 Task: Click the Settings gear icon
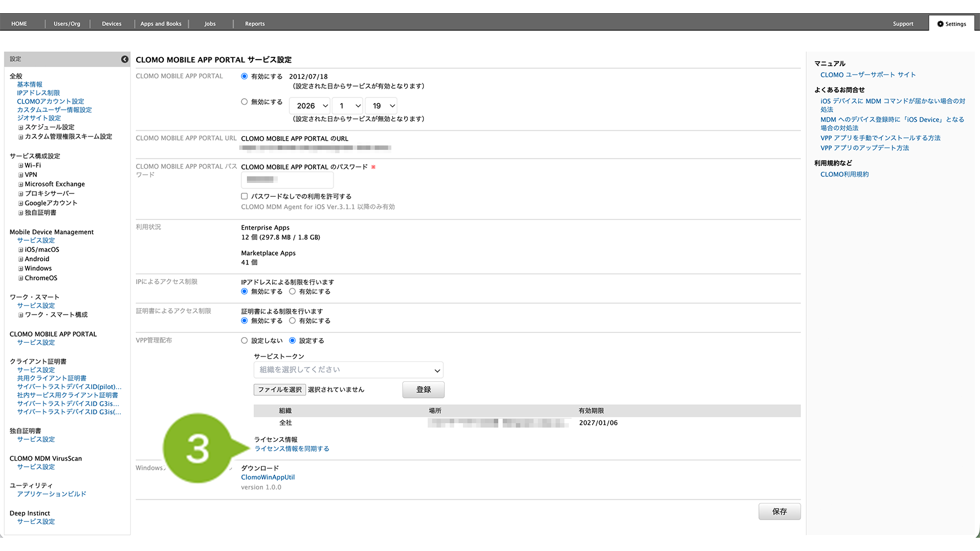click(x=940, y=24)
